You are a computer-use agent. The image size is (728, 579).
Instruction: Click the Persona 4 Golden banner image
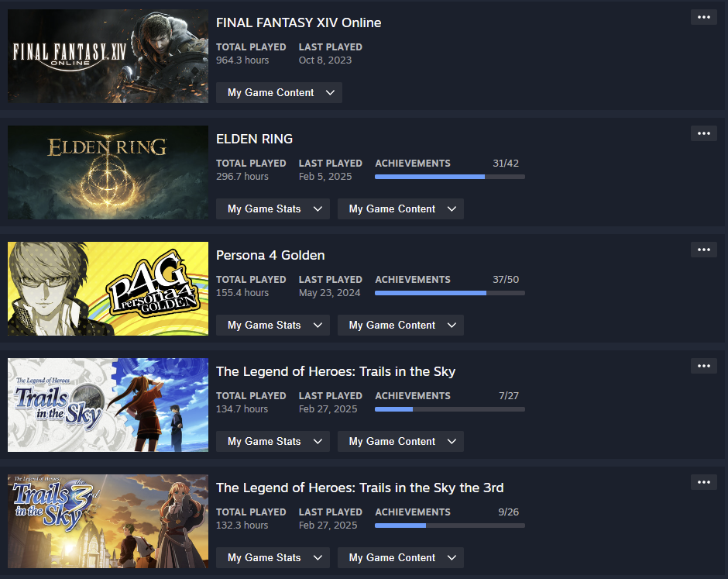tap(108, 288)
